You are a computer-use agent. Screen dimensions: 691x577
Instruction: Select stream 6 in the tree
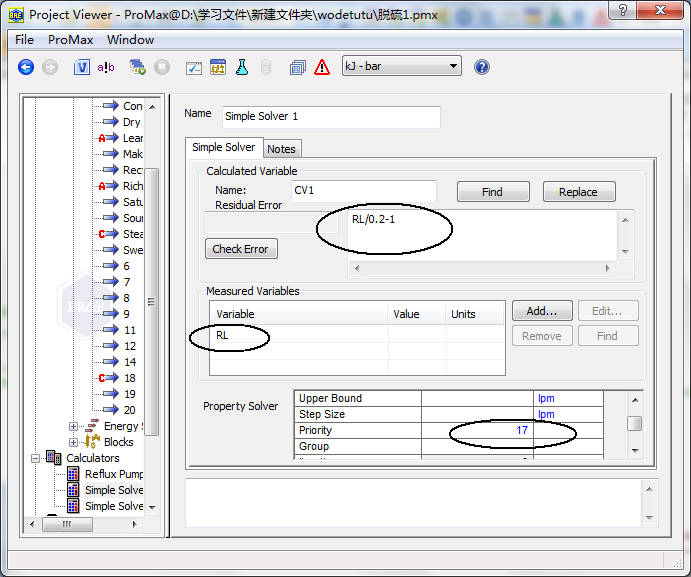[126, 266]
